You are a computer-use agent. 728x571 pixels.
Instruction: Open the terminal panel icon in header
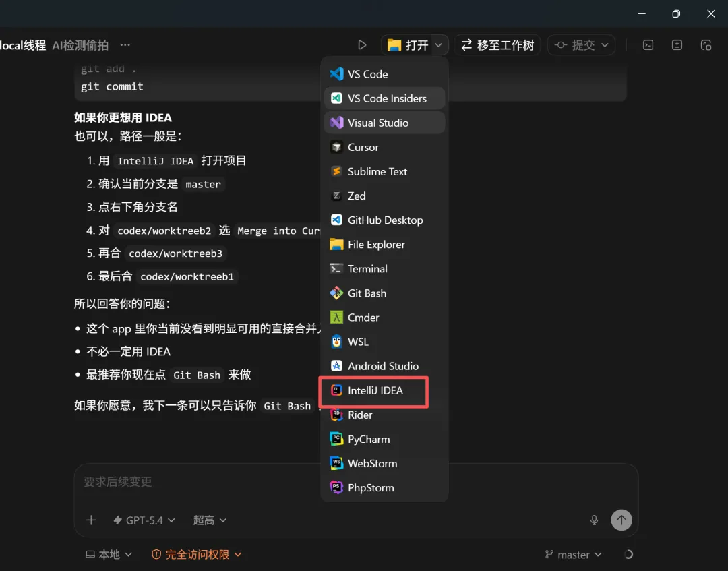[648, 45]
